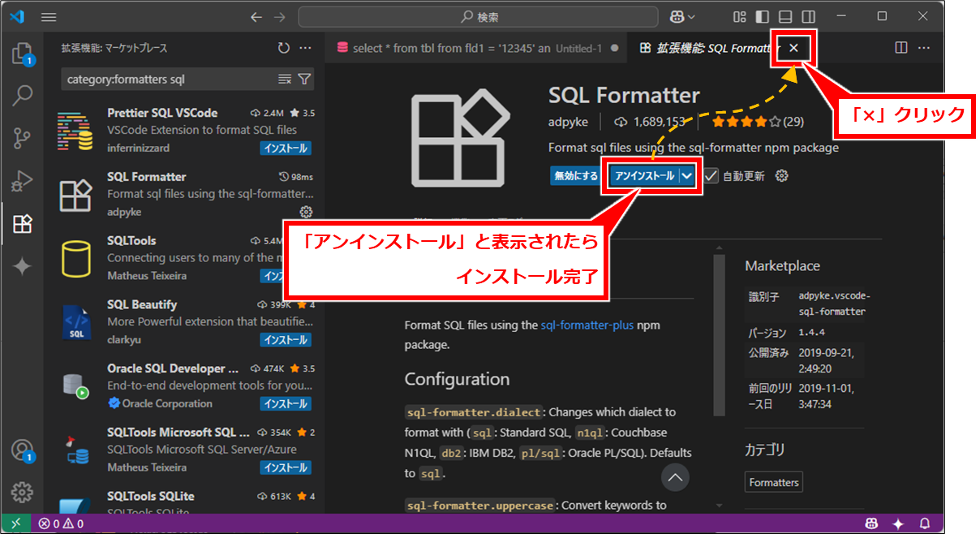The image size is (980, 534).
Task: Go back using title bar arrow
Action: click(x=256, y=16)
